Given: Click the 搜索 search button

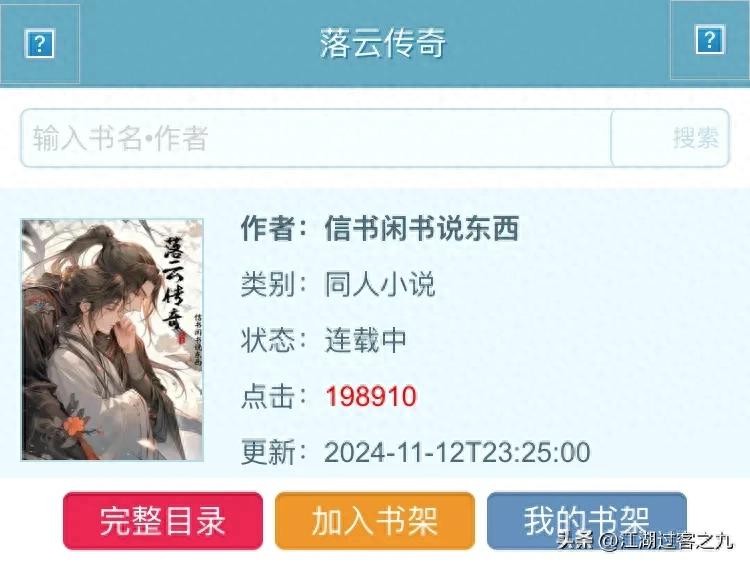Looking at the screenshot, I should point(670,138).
